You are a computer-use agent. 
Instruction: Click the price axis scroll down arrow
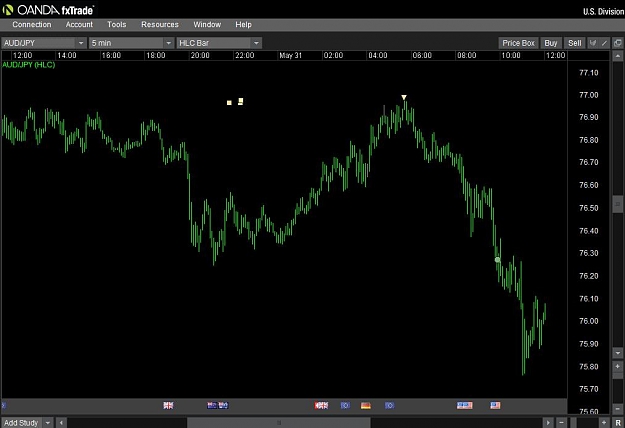point(617,353)
